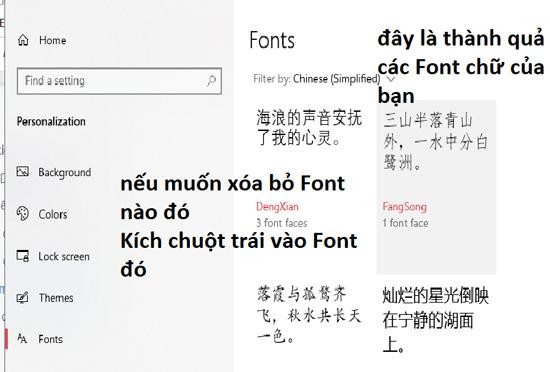Click the filter dropdown chevron arrow
Viewport: 550px width, 372px height.
390,79
